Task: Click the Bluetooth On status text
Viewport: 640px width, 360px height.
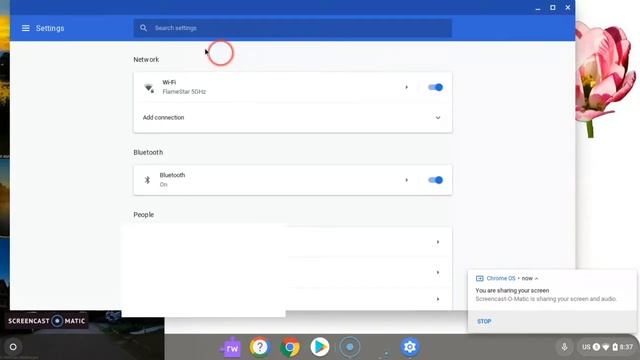Action: tap(163, 184)
